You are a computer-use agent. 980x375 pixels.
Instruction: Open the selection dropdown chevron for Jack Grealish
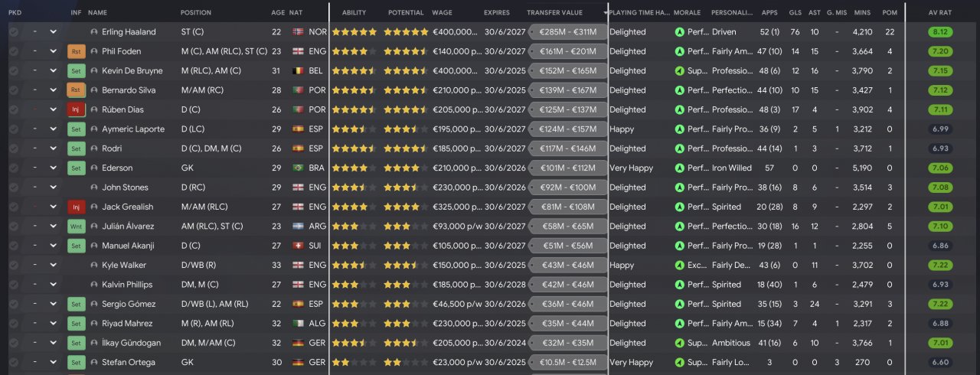(53, 207)
